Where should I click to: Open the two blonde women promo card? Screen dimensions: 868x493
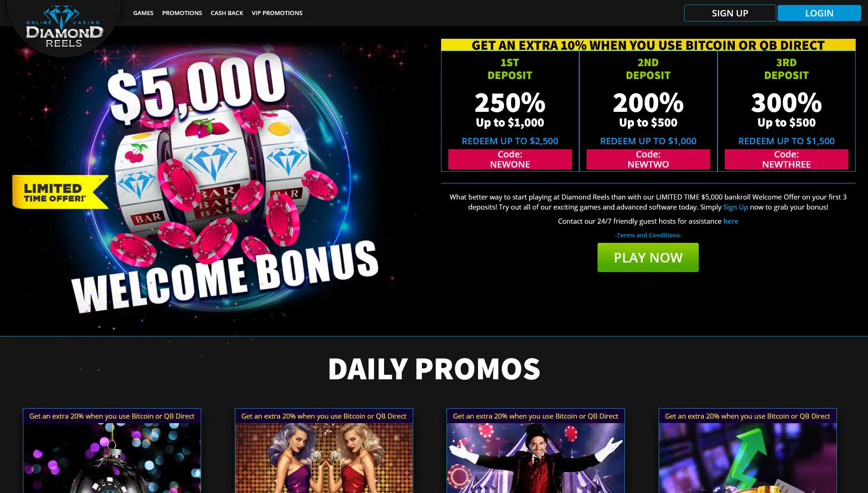[324, 451]
